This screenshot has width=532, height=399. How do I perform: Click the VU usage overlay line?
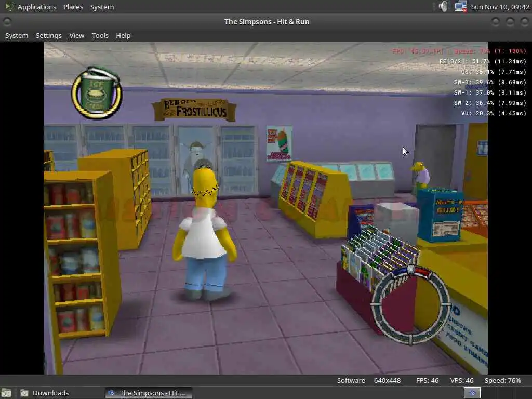[494, 113]
